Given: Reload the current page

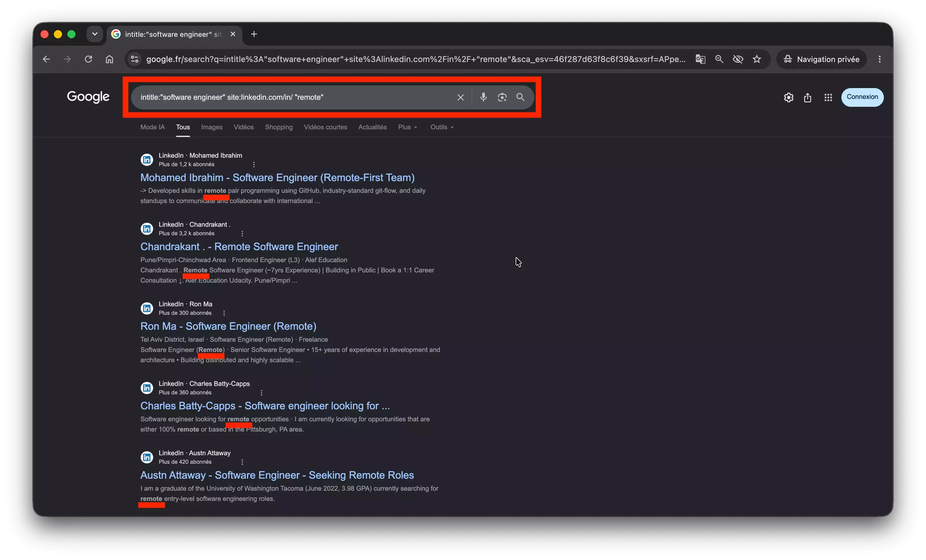Looking at the screenshot, I should click(x=88, y=59).
